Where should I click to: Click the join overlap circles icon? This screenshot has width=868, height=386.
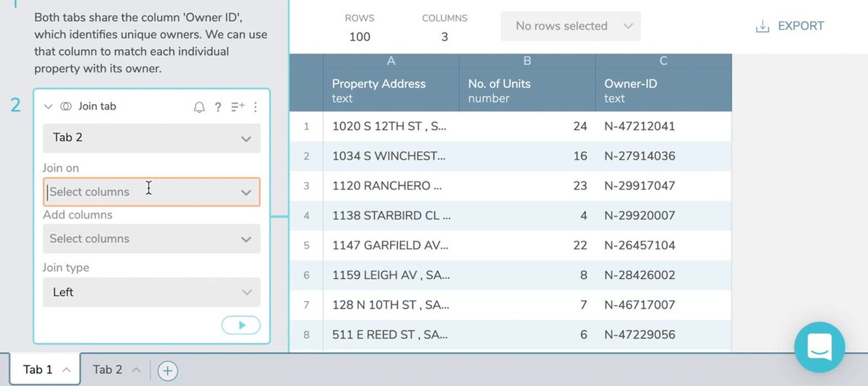coord(65,106)
